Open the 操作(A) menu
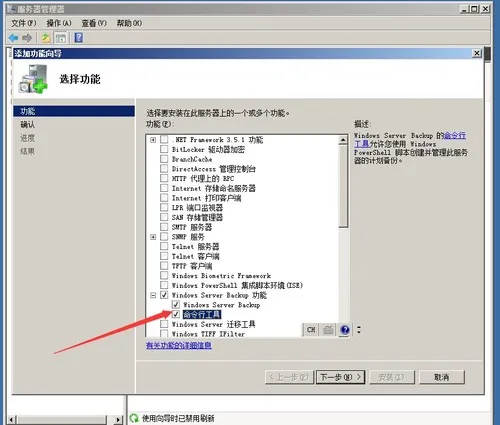 (59, 23)
